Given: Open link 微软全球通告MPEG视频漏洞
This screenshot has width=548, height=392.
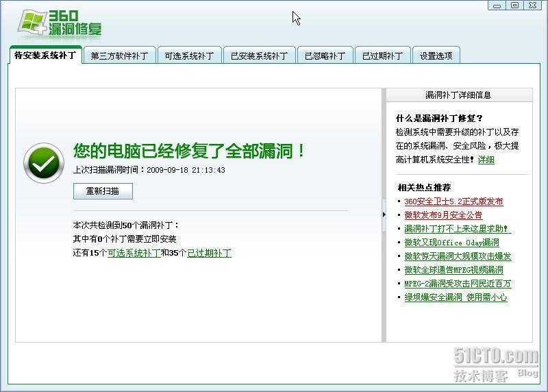Looking at the screenshot, I should click(x=453, y=269).
